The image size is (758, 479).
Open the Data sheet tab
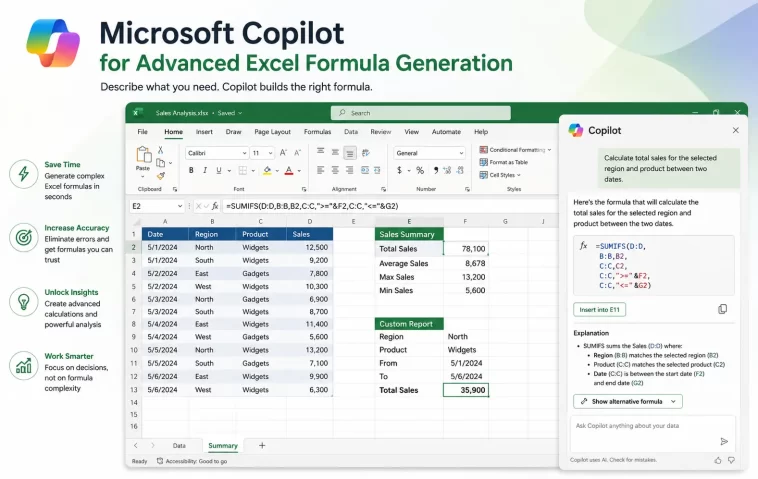pyautogui.click(x=179, y=446)
